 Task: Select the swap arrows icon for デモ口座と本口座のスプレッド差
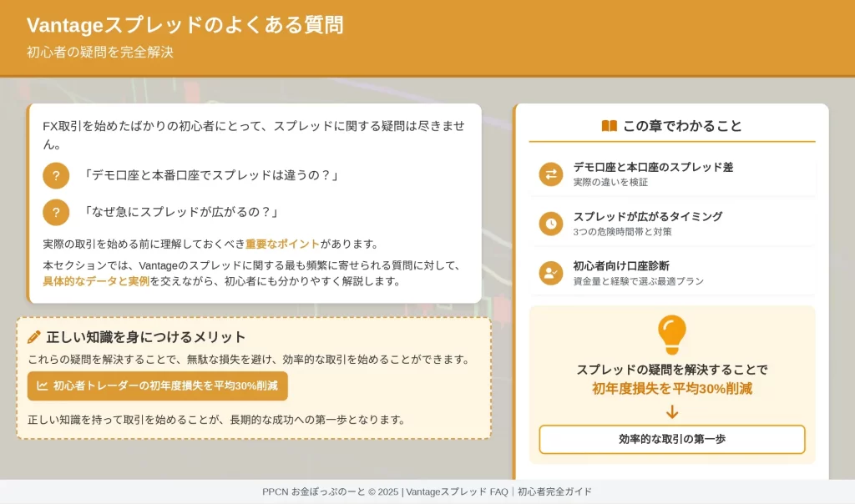551,174
